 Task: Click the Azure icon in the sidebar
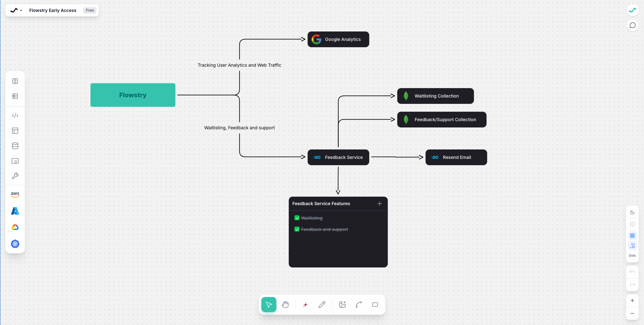point(15,211)
